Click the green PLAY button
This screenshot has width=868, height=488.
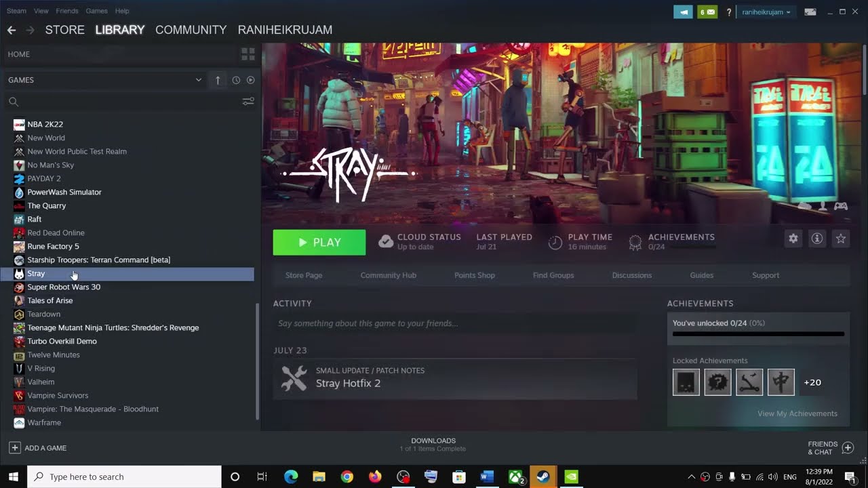[319, 243]
